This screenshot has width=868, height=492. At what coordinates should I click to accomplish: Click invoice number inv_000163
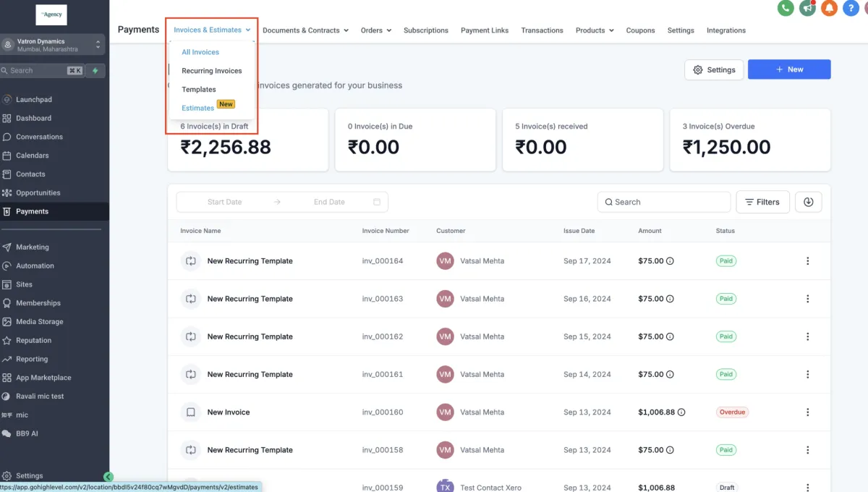tap(383, 299)
